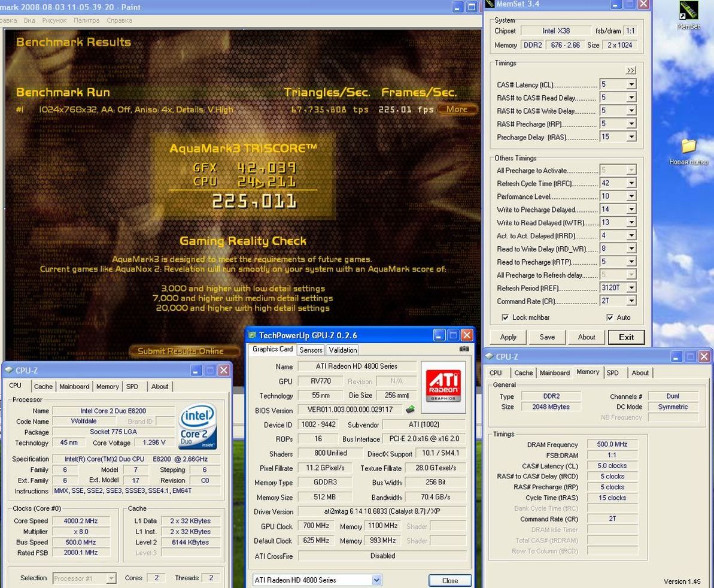The image size is (714, 588).
Task: Click the More button next to fps
Action: 457,110
